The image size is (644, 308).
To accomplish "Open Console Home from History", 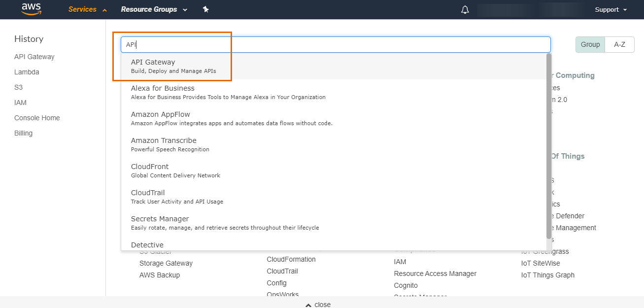I will [x=37, y=118].
